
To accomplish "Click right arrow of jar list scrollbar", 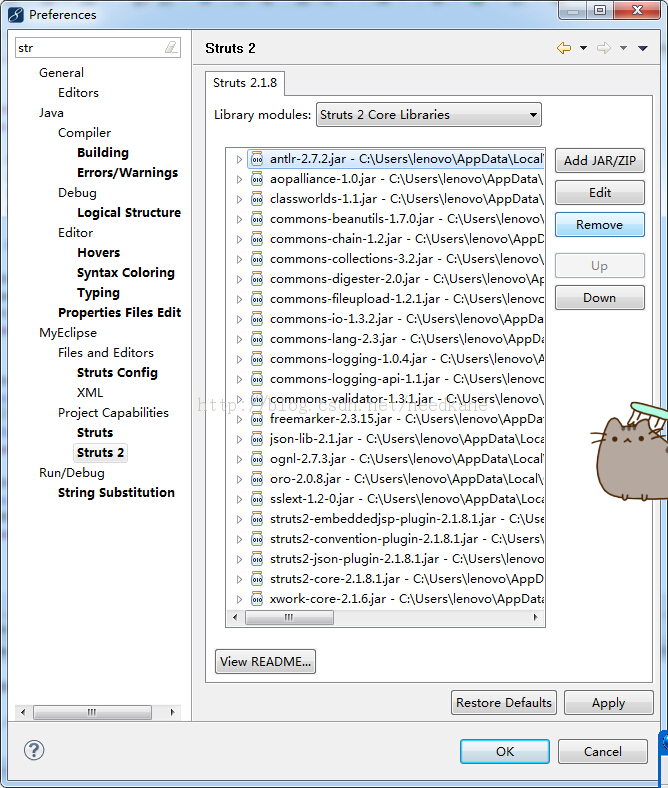I will coord(536,617).
